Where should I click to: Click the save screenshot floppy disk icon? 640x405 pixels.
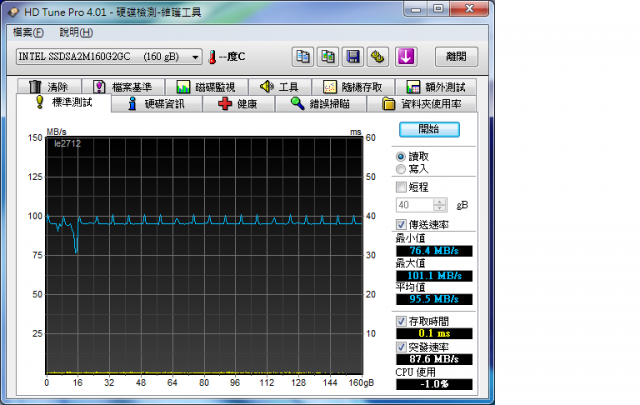pos(353,57)
